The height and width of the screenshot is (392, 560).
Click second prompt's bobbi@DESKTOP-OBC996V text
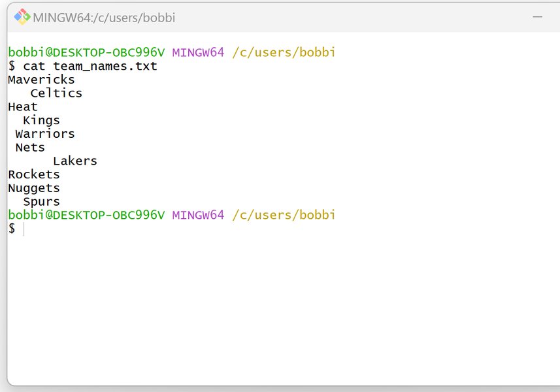tap(86, 215)
